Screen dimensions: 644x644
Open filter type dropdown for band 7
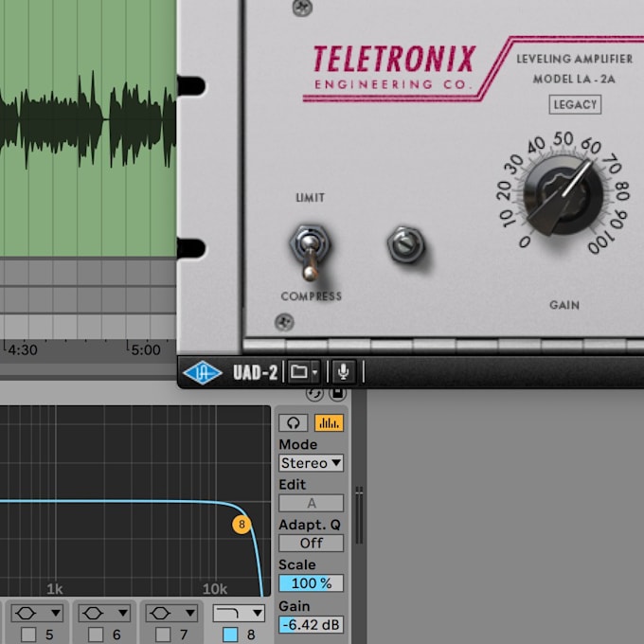coord(191,613)
